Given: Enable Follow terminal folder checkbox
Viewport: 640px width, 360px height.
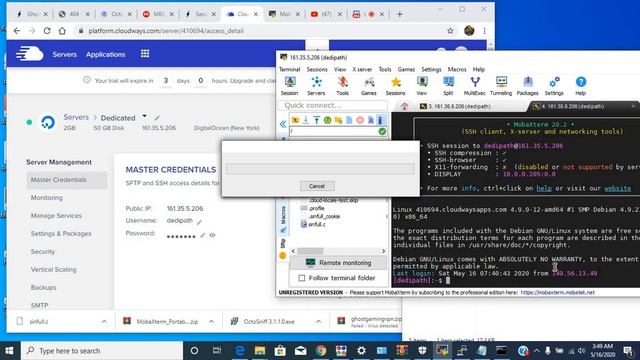Looking at the screenshot, I should [302, 278].
